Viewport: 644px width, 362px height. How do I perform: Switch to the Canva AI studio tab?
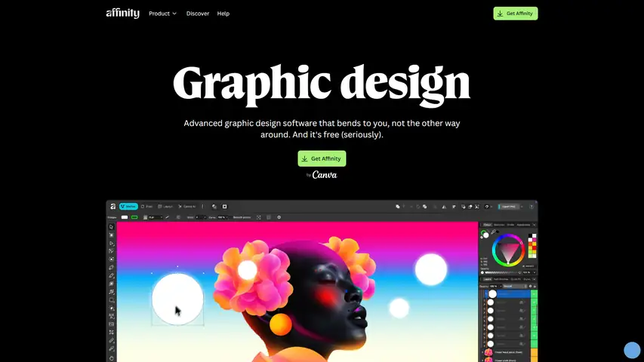187,207
